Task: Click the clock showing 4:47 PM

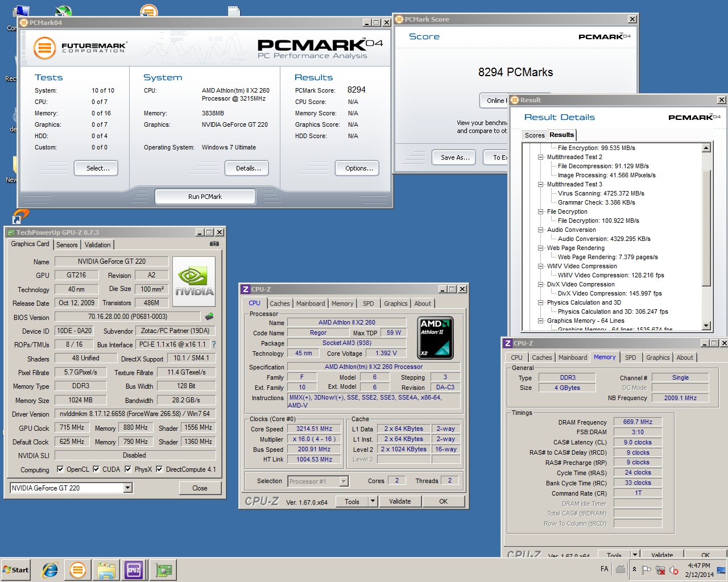Action: tap(699, 566)
